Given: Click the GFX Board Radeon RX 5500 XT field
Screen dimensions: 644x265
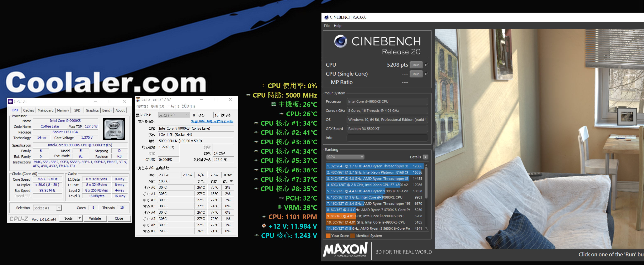Looking at the screenshot, I should pyautogui.click(x=387, y=129).
